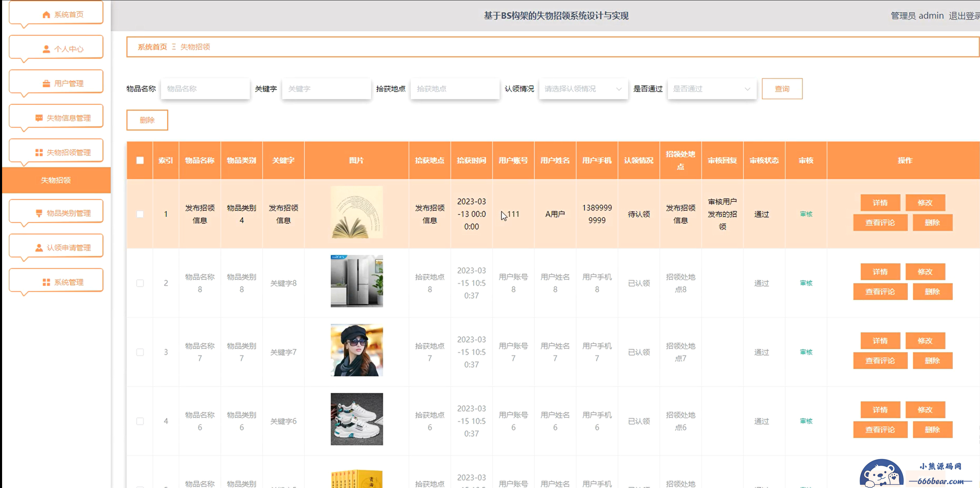The height and width of the screenshot is (488, 980).
Task: Click the 拾获时间 column header
Action: (x=471, y=160)
